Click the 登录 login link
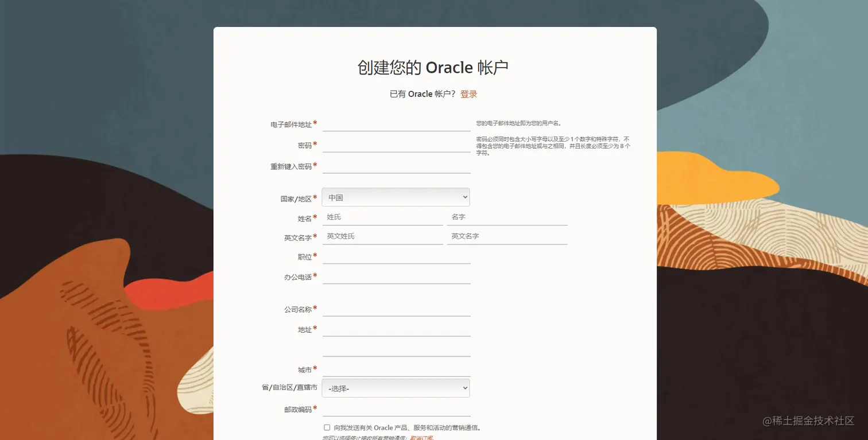Image resolution: width=868 pixels, height=440 pixels. pyautogui.click(x=468, y=94)
